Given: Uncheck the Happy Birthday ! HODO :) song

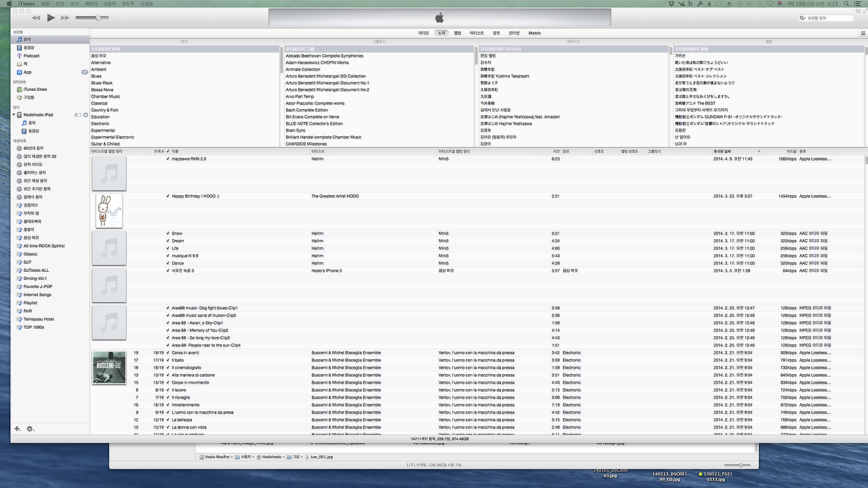Looking at the screenshot, I should (168, 196).
